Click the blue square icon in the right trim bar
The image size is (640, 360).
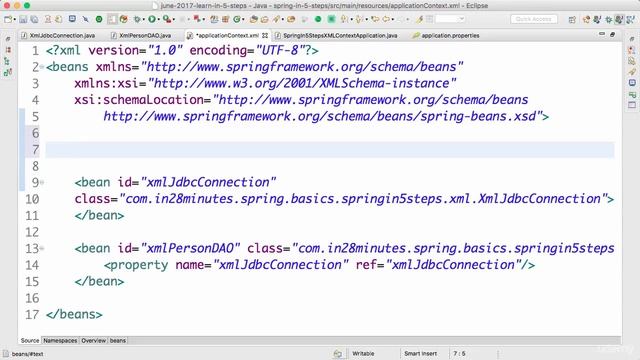click(x=632, y=83)
